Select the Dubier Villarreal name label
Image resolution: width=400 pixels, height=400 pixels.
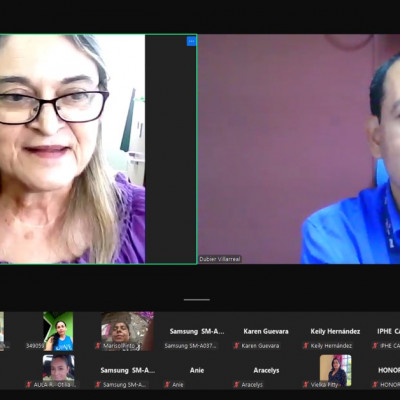coord(220,259)
